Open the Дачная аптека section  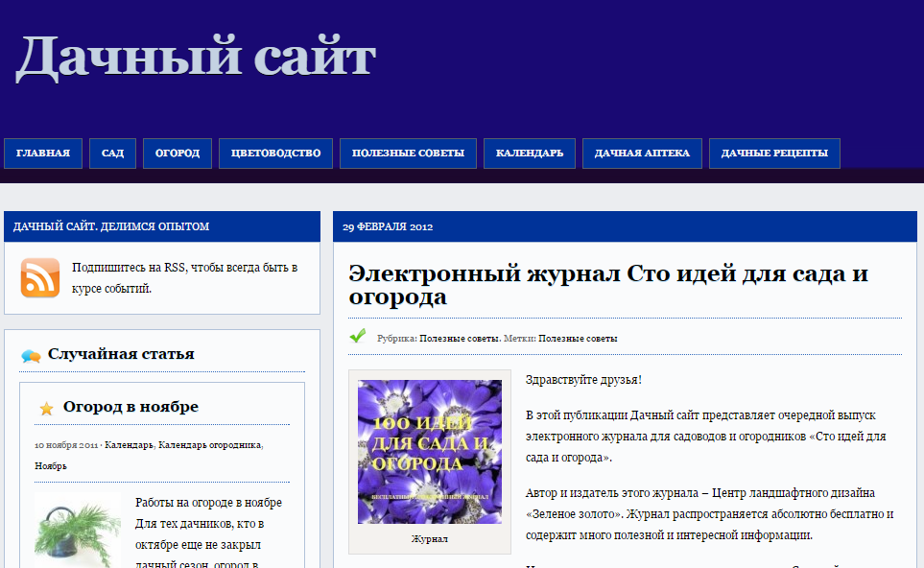pos(642,154)
